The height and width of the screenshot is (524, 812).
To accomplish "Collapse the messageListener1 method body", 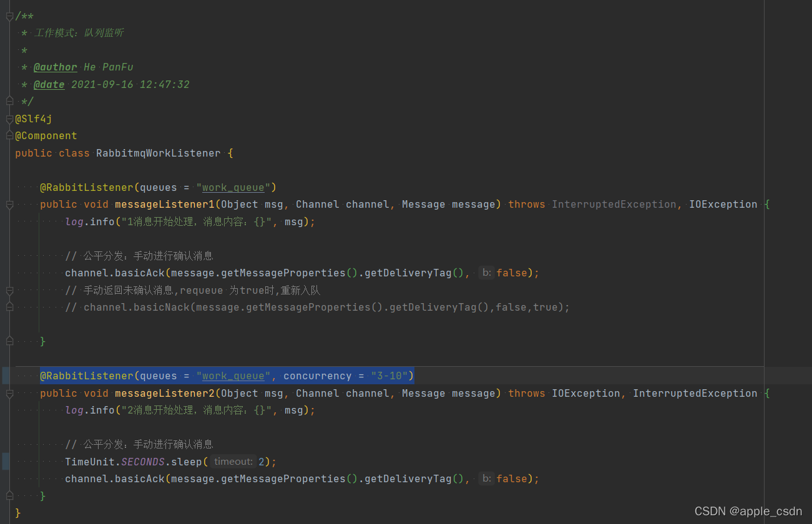I will 9,205.
